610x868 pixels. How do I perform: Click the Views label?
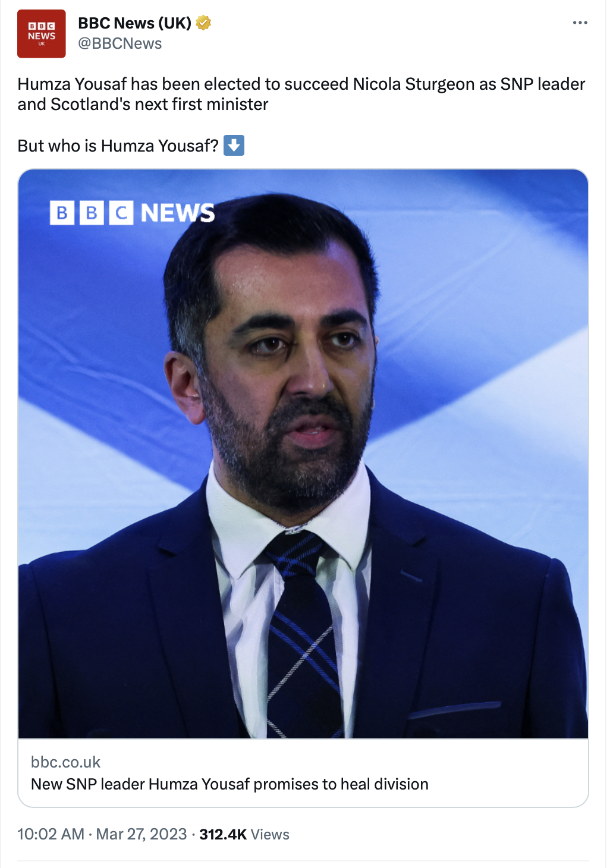pyautogui.click(x=270, y=834)
